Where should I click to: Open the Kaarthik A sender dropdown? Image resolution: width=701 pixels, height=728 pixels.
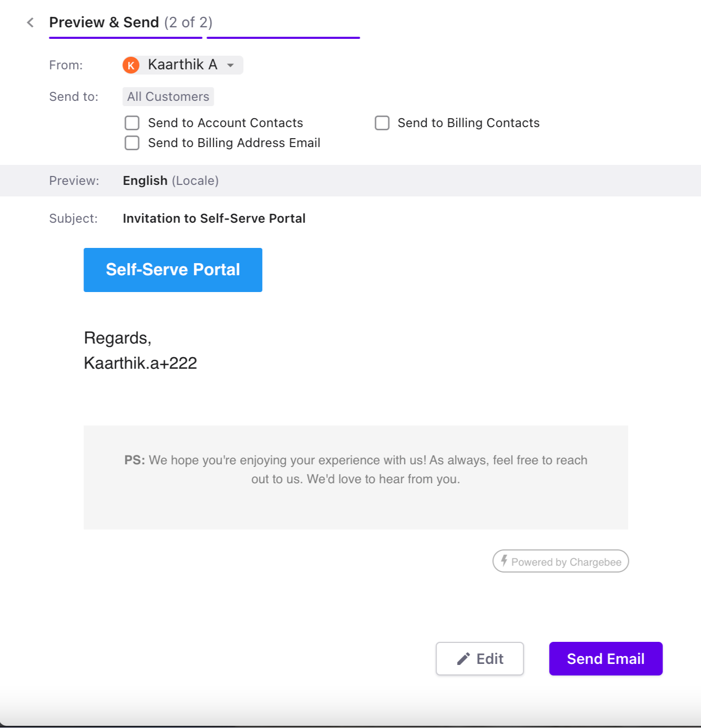click(x=182, y=65)
